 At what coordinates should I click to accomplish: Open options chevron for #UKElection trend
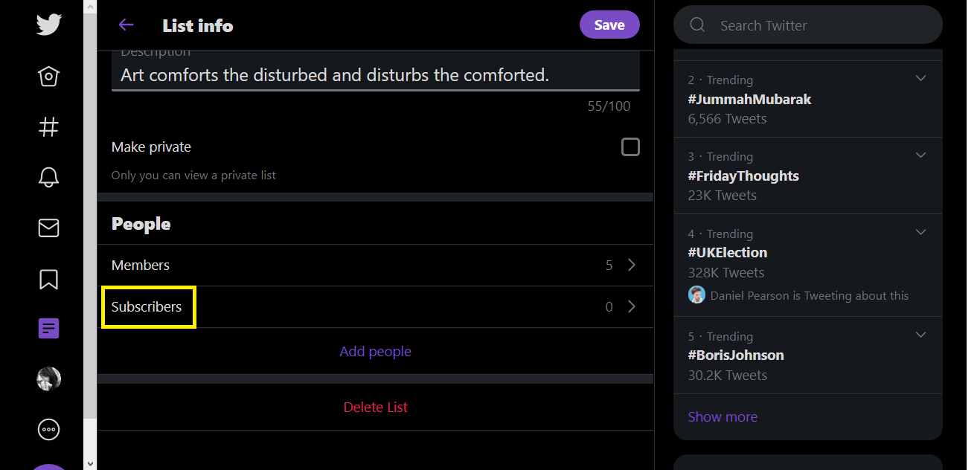(920, 232)
